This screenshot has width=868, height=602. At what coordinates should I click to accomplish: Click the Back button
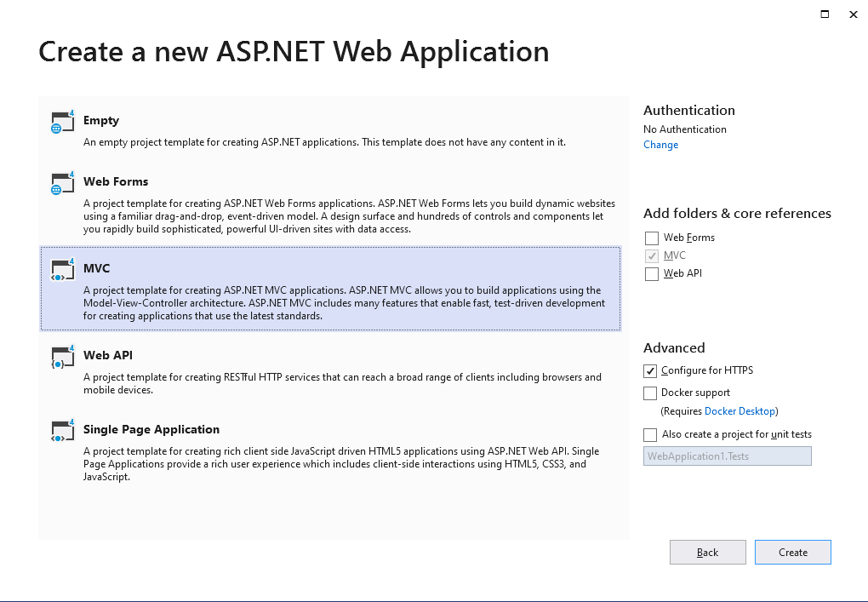707,552
